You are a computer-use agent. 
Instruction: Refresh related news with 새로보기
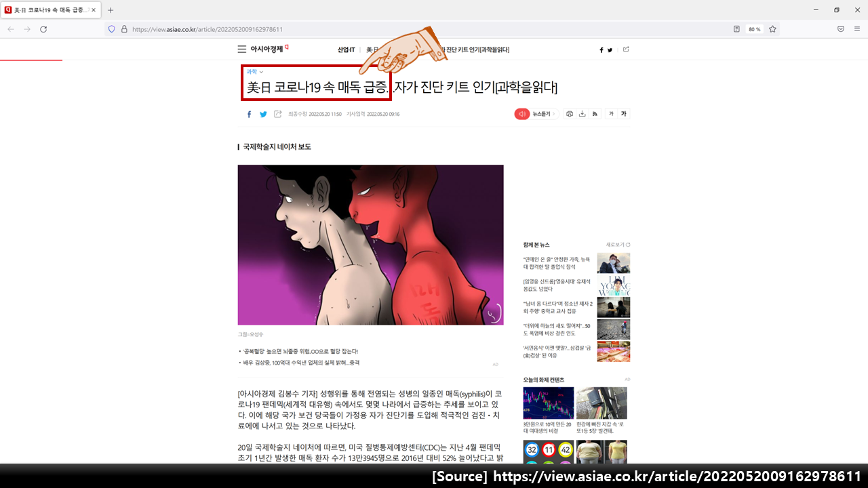[618, 245]
